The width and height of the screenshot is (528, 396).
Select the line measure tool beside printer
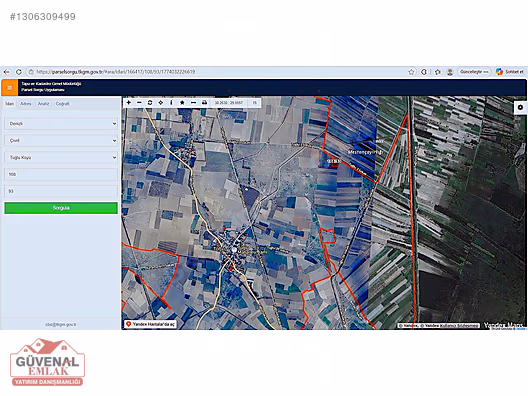tap(193, 102)
